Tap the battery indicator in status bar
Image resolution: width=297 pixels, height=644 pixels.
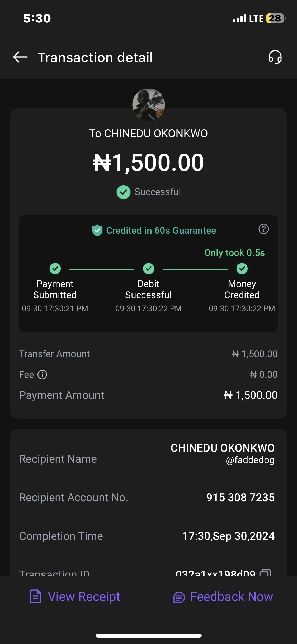276,19
